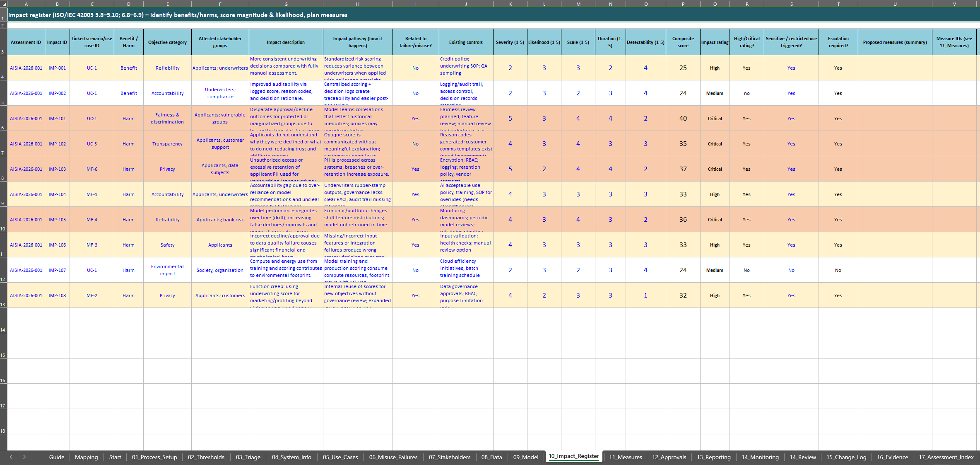Click the previous sheet navigation arrow

click(x=11, y=457)
